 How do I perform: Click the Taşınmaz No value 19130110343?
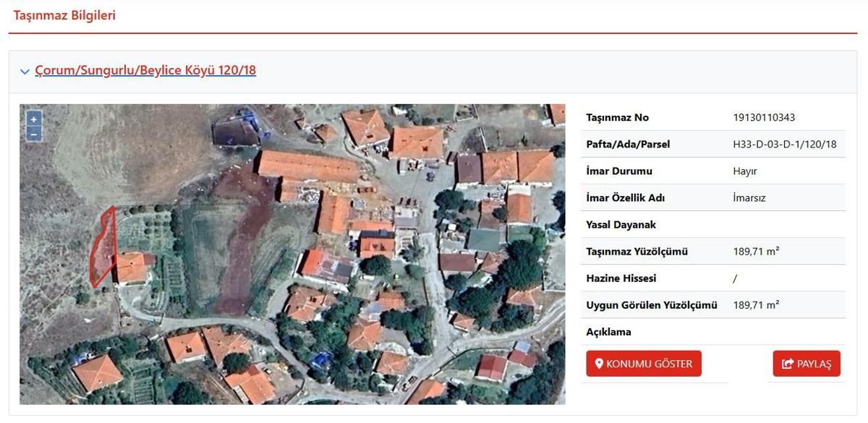point(764,117)
